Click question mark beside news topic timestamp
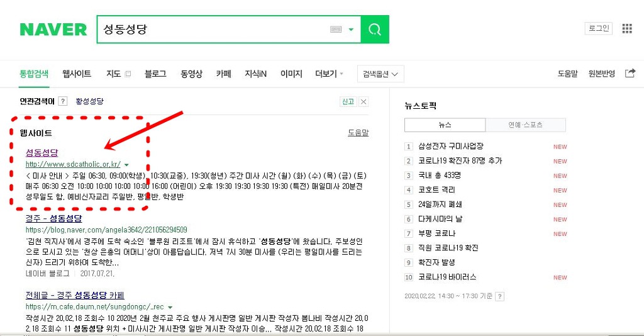 (x=499, y=296)
